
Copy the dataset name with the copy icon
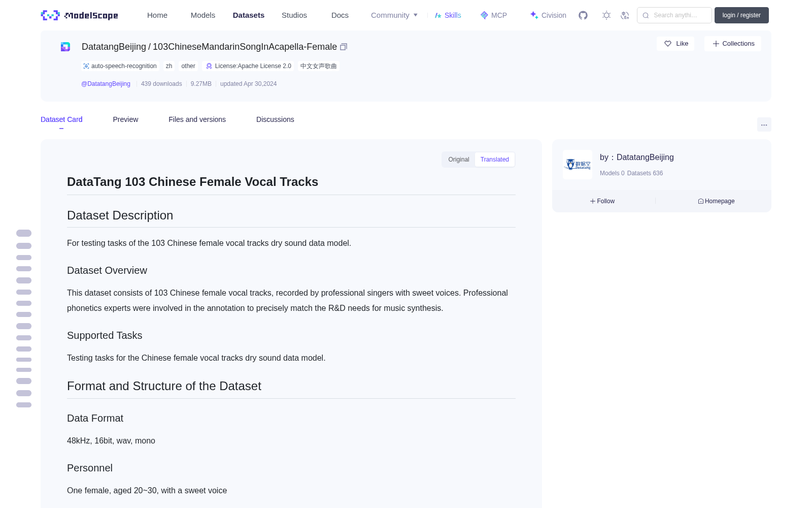pos(344,47)
